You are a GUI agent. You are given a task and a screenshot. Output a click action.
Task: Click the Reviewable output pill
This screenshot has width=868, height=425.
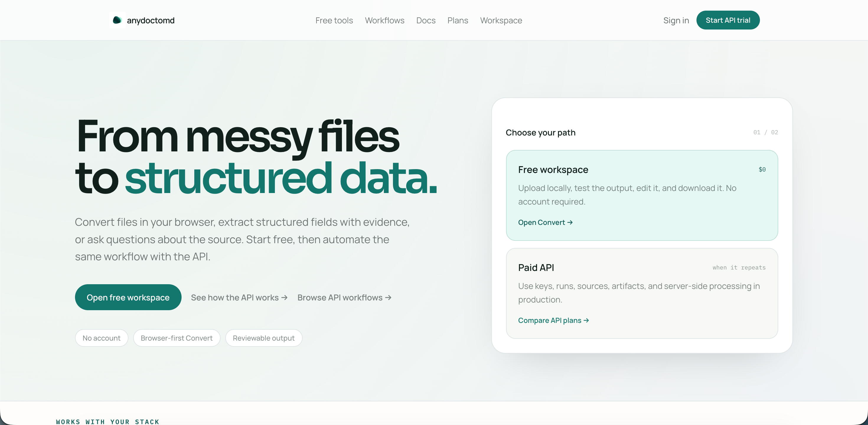263,338
